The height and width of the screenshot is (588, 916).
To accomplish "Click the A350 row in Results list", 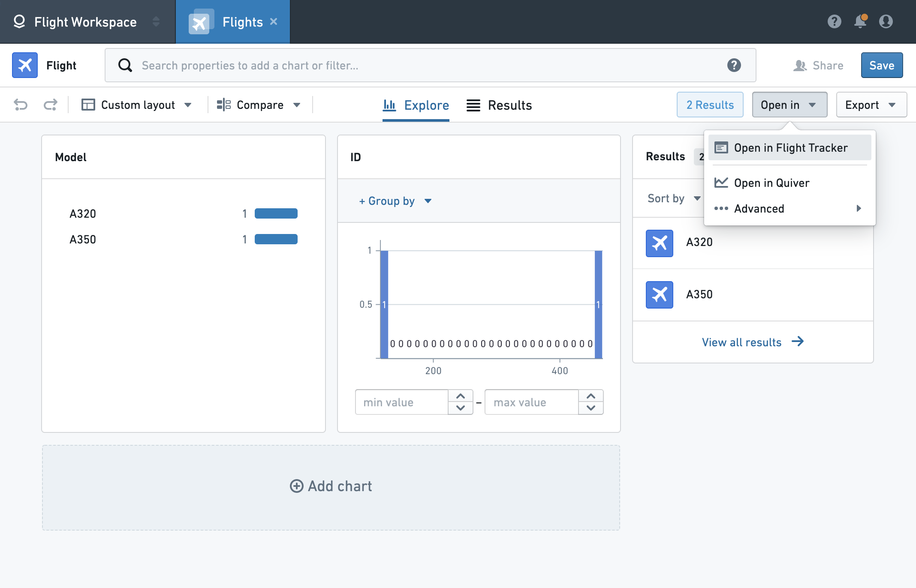I will [753, 294].
